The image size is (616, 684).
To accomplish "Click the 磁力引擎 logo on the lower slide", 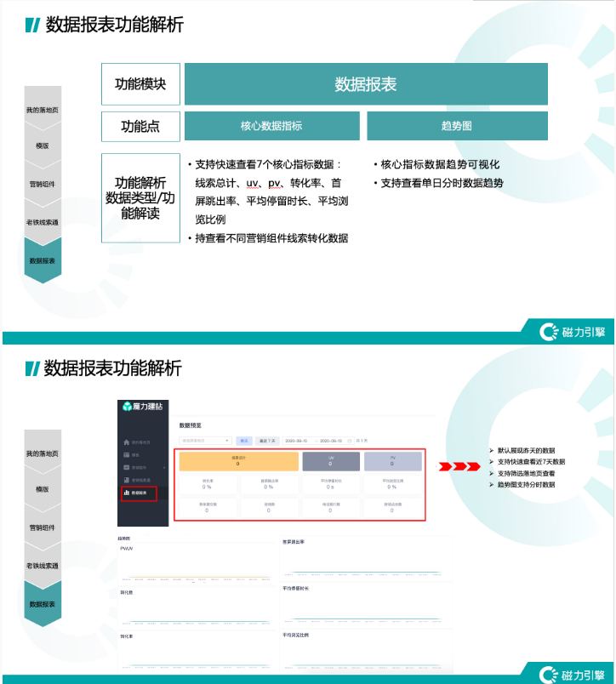I will tap(573, 675).
